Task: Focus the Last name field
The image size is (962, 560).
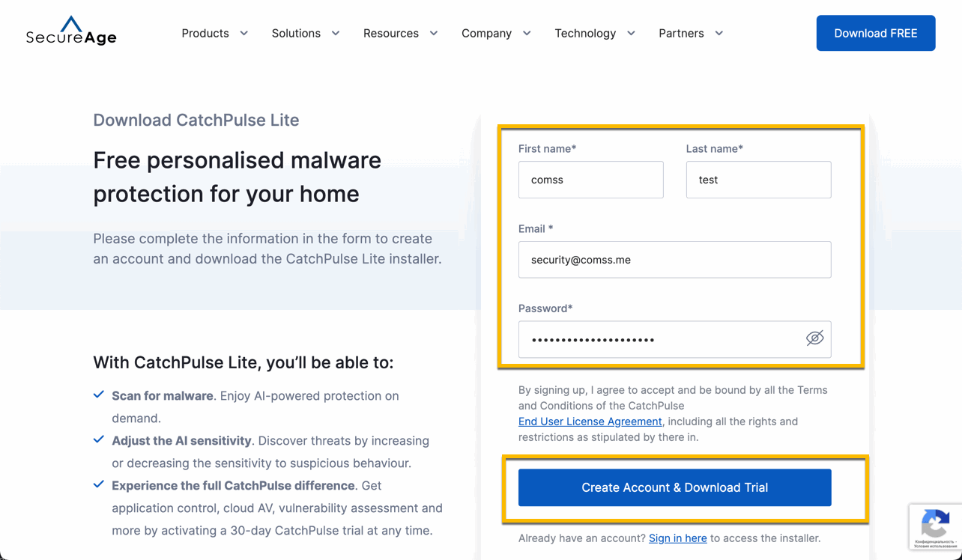Action: pyautogui.click(x=758, y=180)
